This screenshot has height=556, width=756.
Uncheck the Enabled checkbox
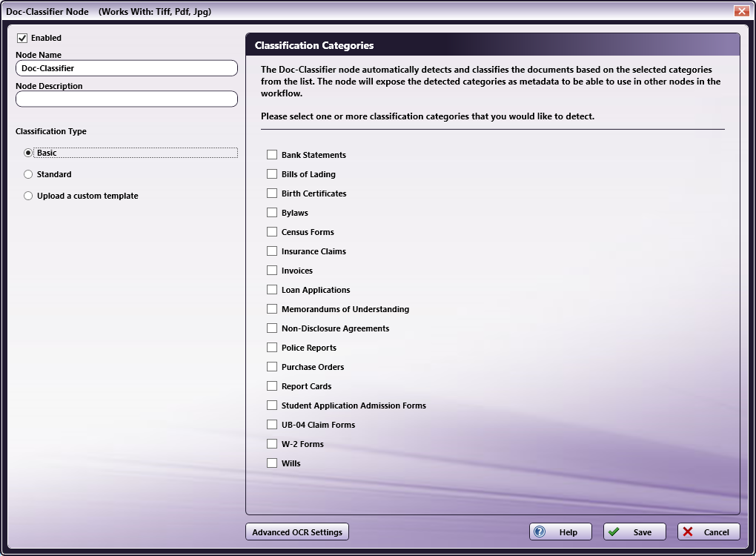pyautogui.click(x=22, y=38)
